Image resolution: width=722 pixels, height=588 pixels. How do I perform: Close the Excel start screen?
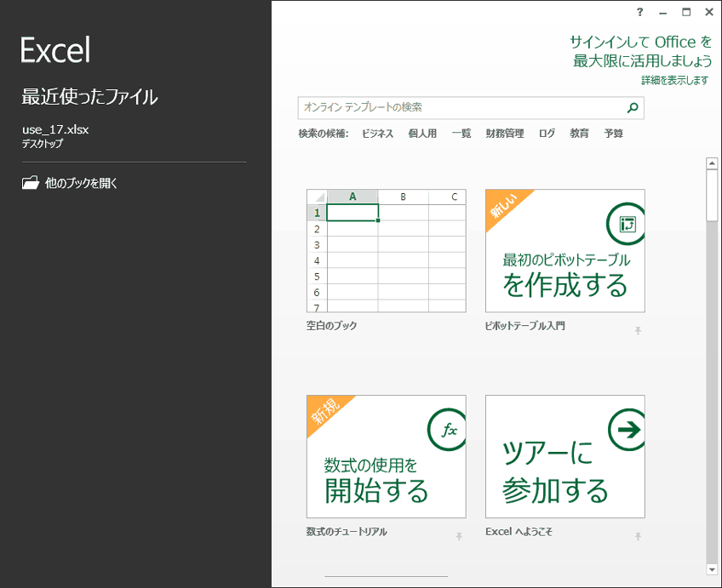click(x=709, y=13)
